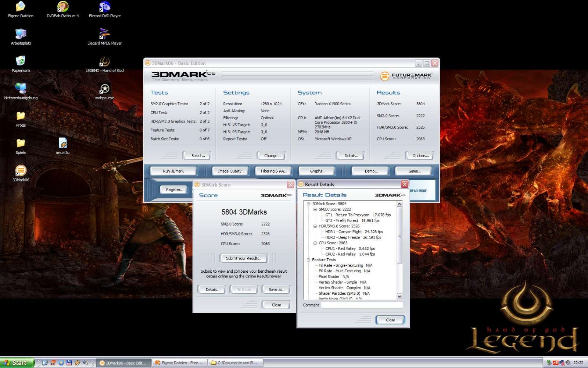Click the disconnected network tray icon
The height and width of the screenshot is (368, 588).
tap(562, 363)
